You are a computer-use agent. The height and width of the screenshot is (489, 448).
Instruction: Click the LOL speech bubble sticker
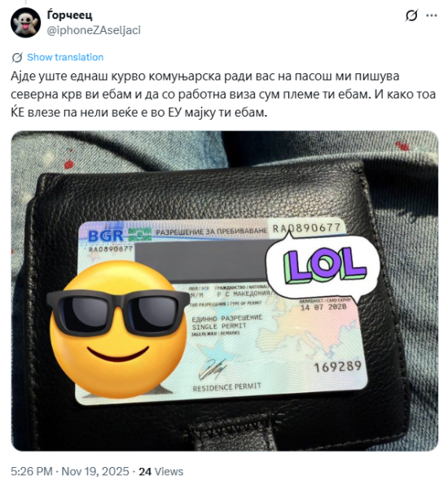pyautogui.click(x=323, y=267)
